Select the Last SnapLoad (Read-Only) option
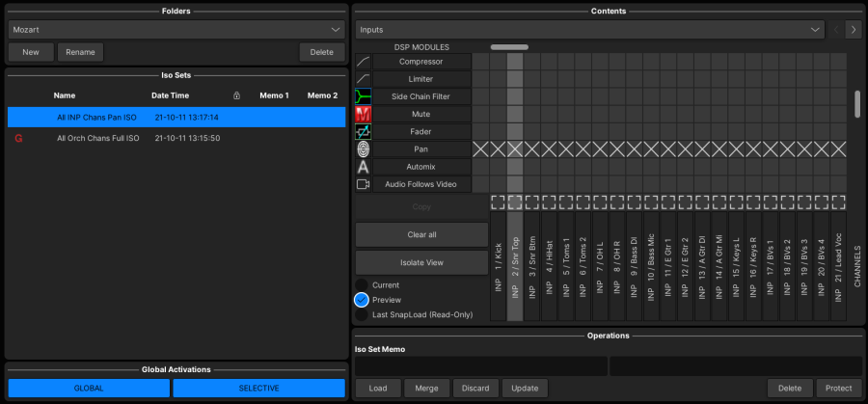Image resolution: width=868 pixels, height=404 pixels. (362, 314)
